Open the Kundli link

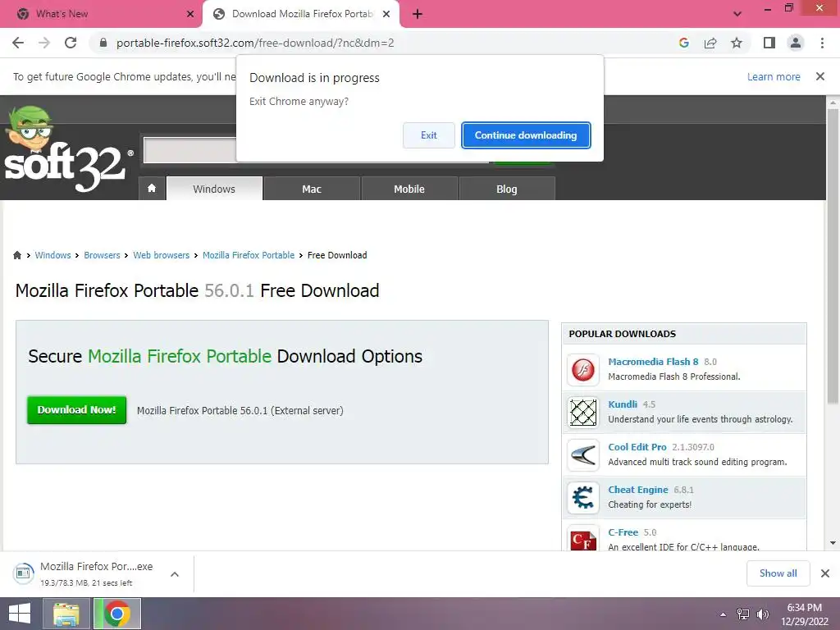pyautogui.click(x=623, y=404)
